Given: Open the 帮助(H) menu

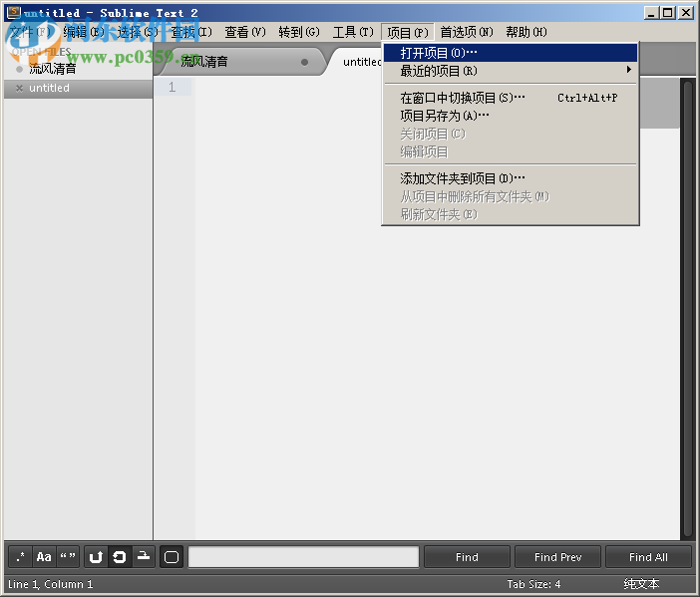Looking at the screenshot, I should point(526,32).
